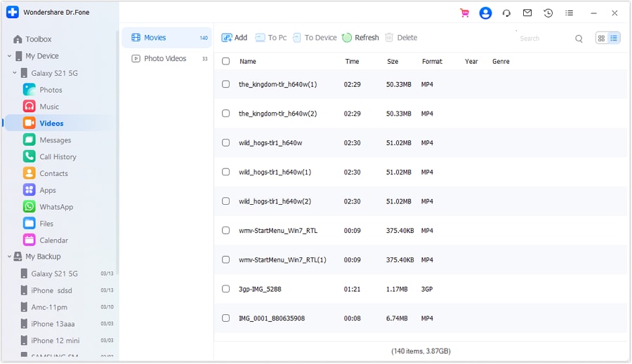Viewport: 632px width, 364px height.
Task: Check wmv-StartMenu_Win7_RTL(1) row
Action: point(225,259)
